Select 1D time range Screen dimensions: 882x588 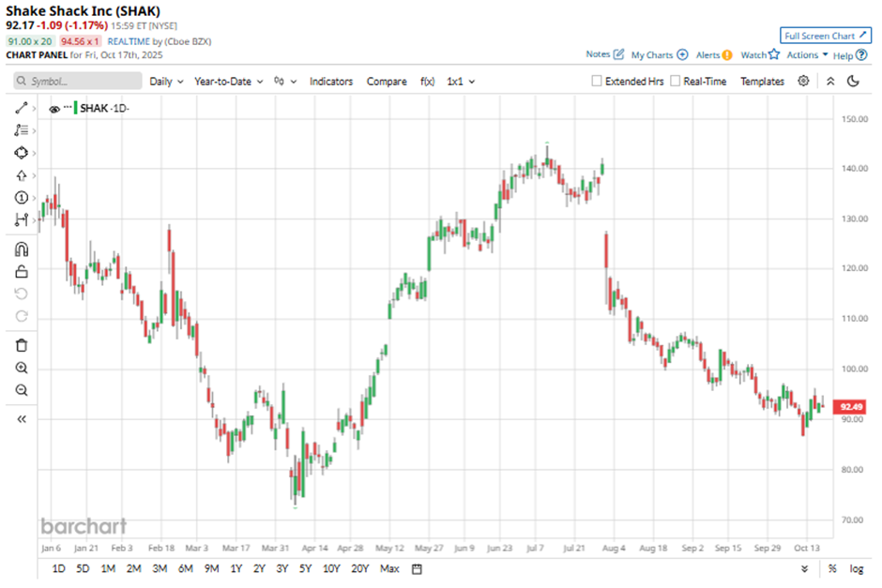[x=58, y=569]
